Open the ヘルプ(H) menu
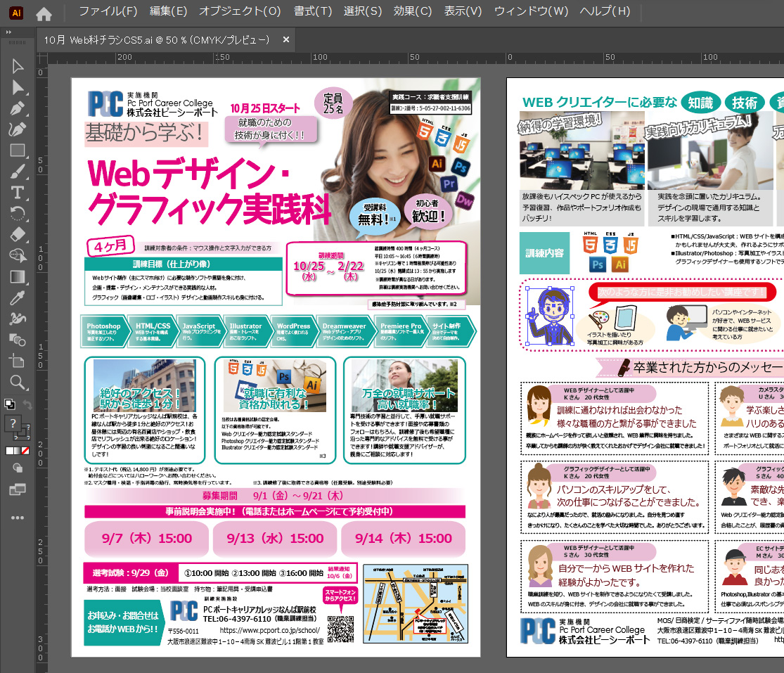 click(605, 11)
